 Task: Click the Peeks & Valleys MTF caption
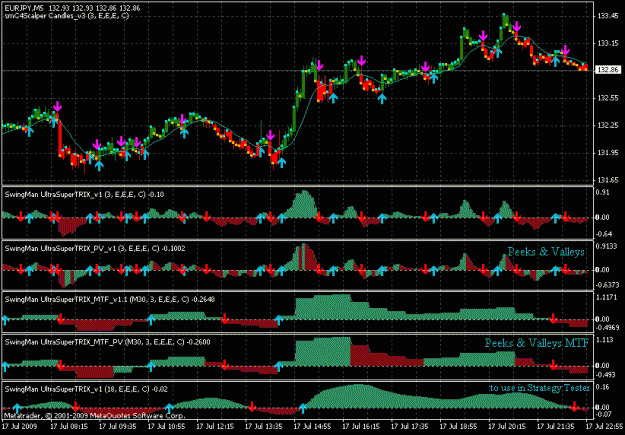537,343
